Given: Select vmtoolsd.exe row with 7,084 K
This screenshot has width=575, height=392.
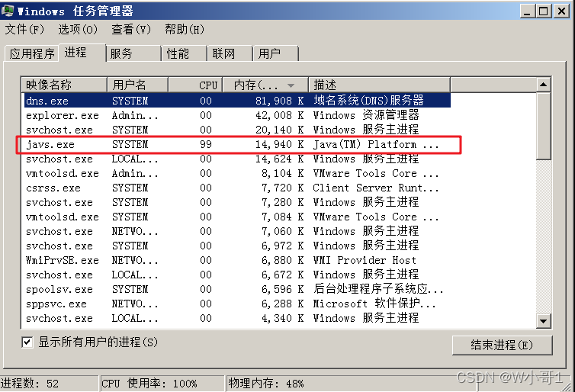Looking at the screenshot, I should (237, 217).
